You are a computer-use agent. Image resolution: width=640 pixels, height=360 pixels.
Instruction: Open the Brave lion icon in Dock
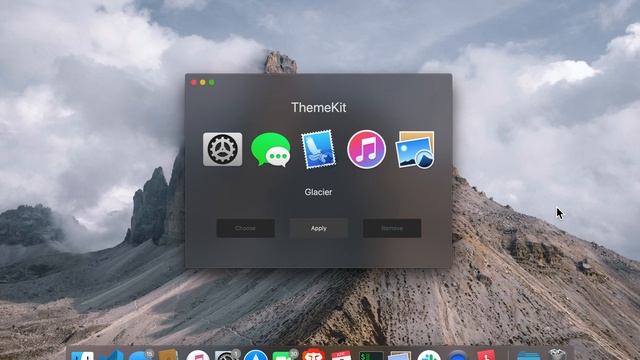[313, 354]
